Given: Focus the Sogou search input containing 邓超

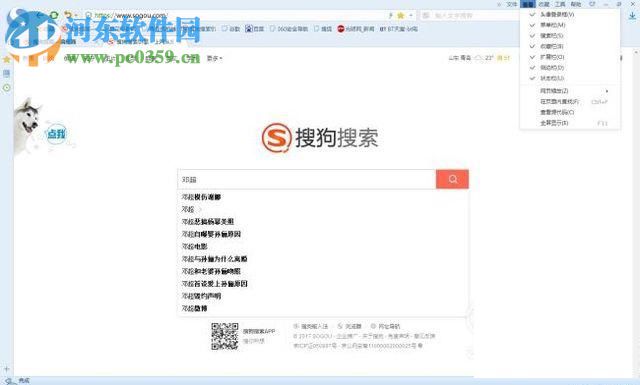Looking at the screenshot, I should point(307,179).
